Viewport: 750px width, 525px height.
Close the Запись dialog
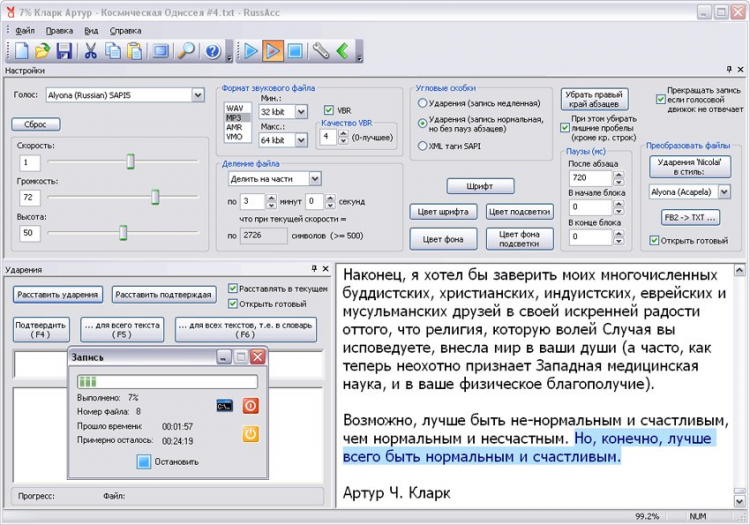(x=257, y=357)
